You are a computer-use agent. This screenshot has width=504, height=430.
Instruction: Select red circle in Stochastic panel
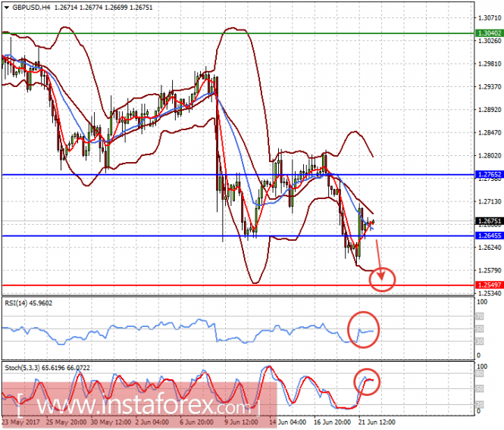pyautogui.click(x=367, y=382)
